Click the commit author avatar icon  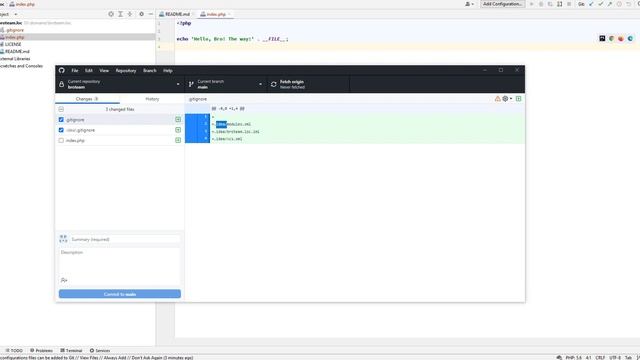[x=63, y=239]
